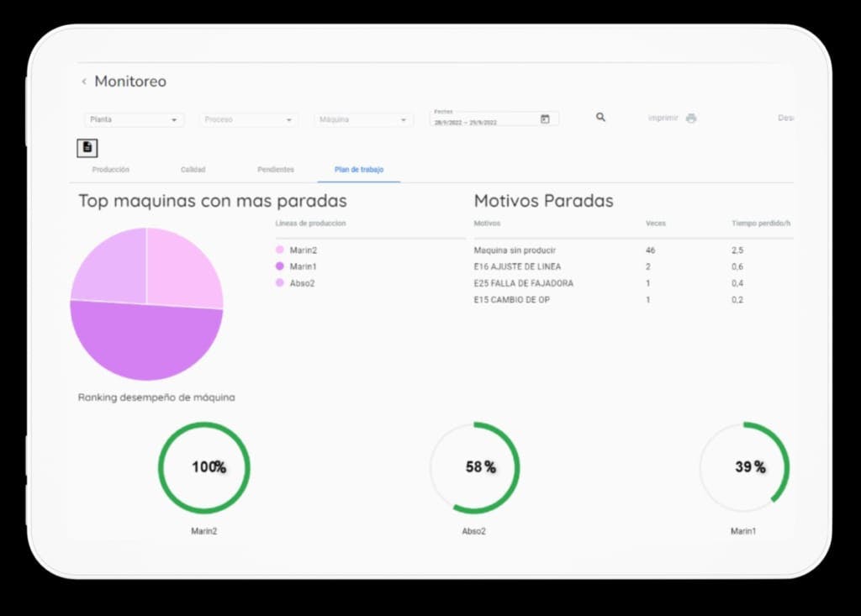Image resolution: width=861 pixels, height=616 pixels.
Task: Click the 58% gauge for Abso2
Action: tap(474, 467)
